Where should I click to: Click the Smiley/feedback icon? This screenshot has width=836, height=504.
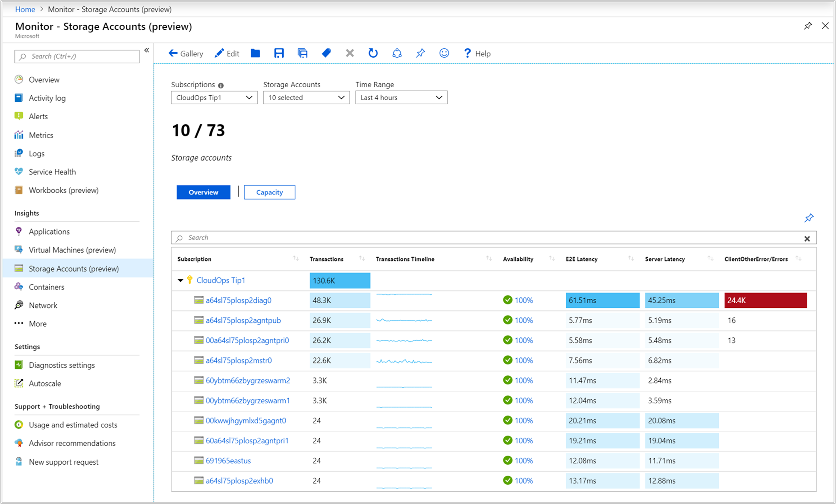[445, 53]
